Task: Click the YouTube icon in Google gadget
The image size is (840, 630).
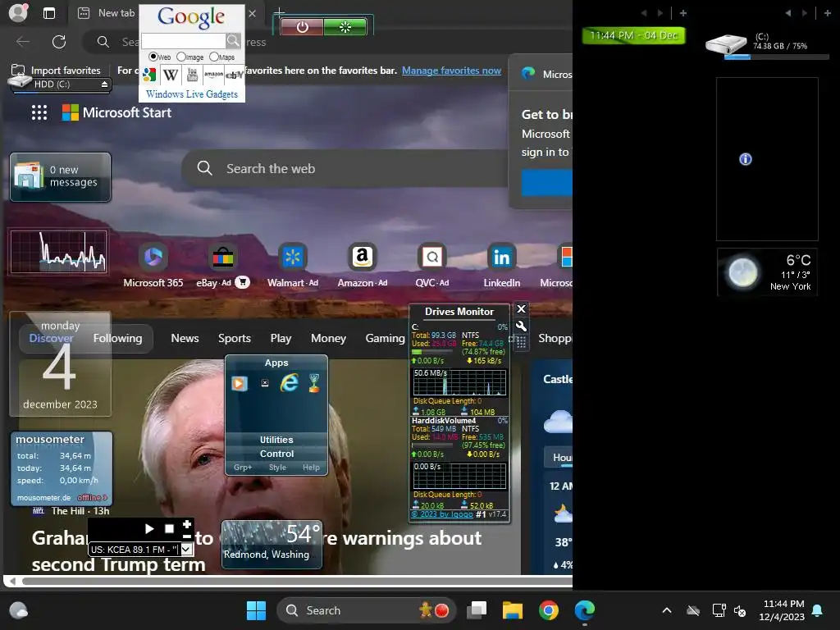Action: pos(192,75)
